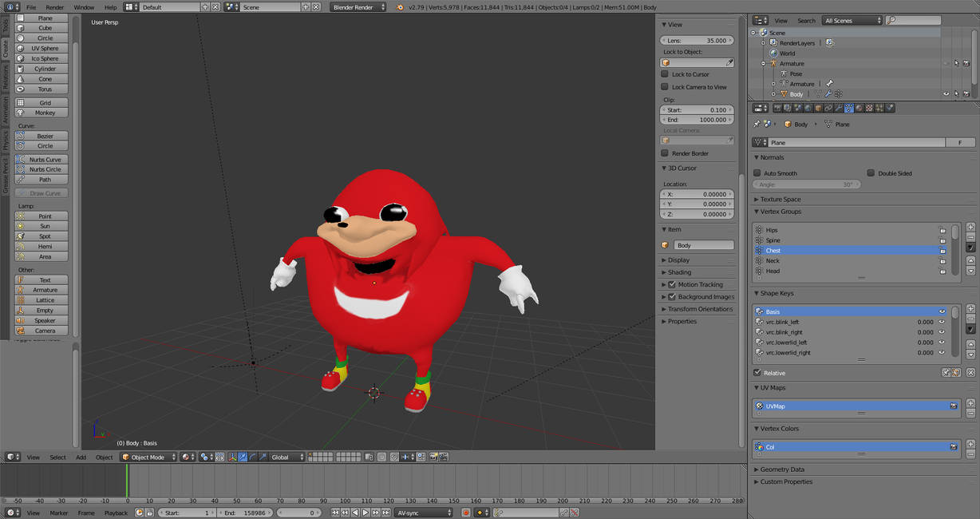Screen dimensions: 980x519
Task: Open the timeline Playback menu
Action: [116, 513]
